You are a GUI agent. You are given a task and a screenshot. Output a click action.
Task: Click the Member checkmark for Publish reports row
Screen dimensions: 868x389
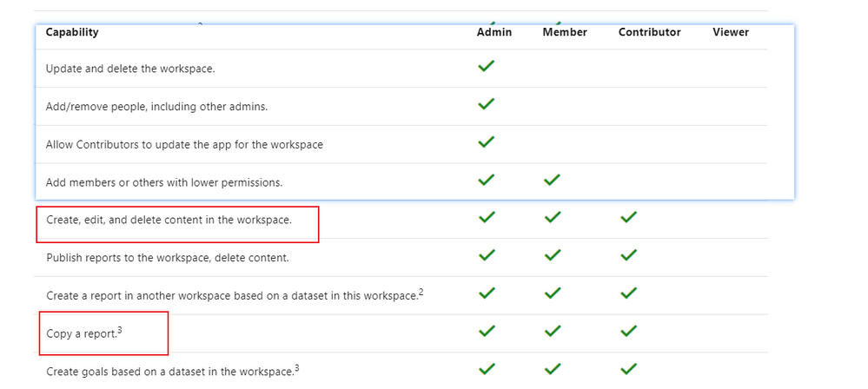[x=553, y=255]
